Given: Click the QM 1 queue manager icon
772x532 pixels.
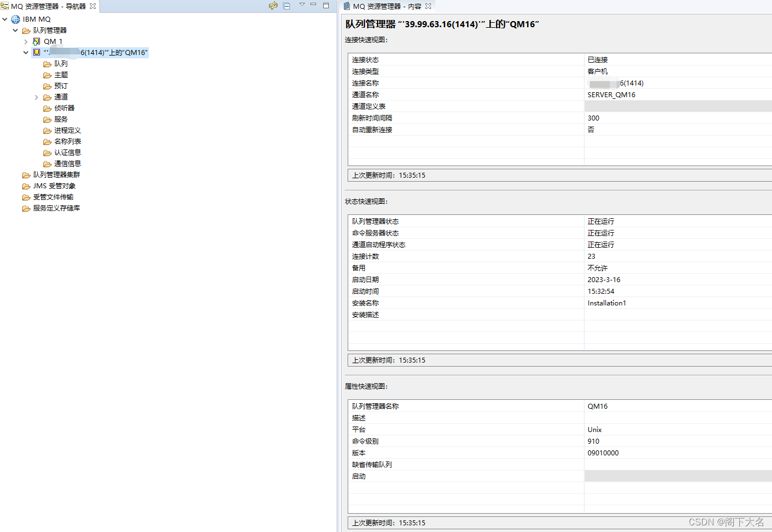Looking at the screenshot, I should point(37,41).
